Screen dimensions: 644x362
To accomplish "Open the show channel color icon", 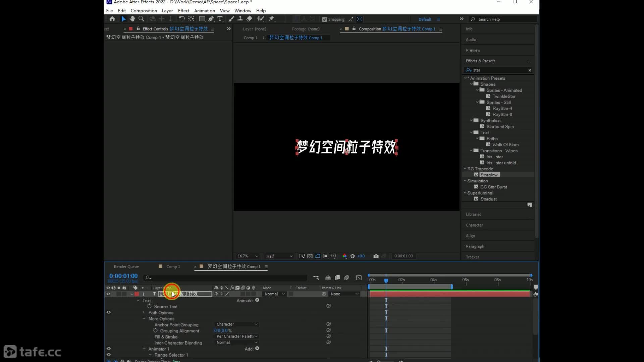I will 344,256.
